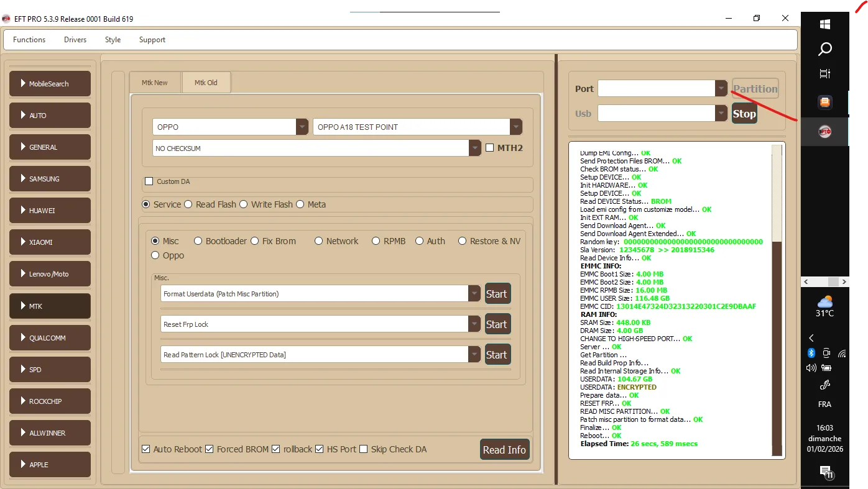Click the Windows Start icon
868x489 pixels.
pos(825,24)
